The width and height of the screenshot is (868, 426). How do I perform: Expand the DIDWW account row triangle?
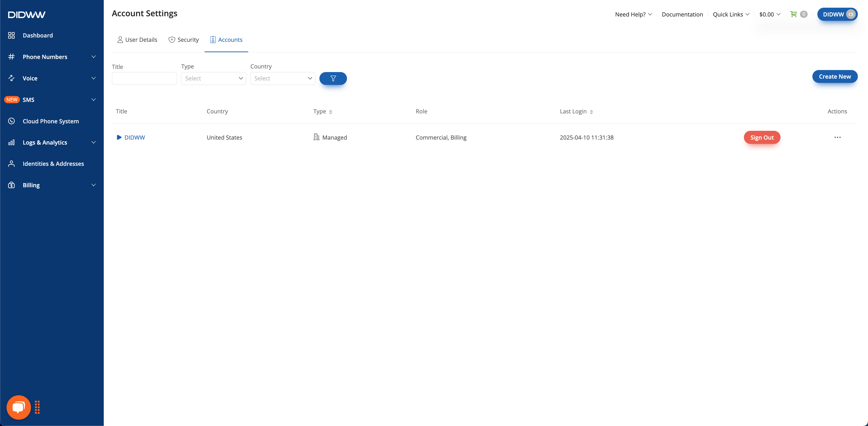point(119,137)
